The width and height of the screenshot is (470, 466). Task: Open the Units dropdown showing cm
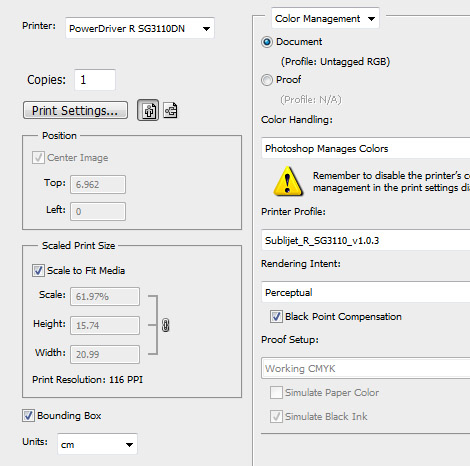coord(97,444)
